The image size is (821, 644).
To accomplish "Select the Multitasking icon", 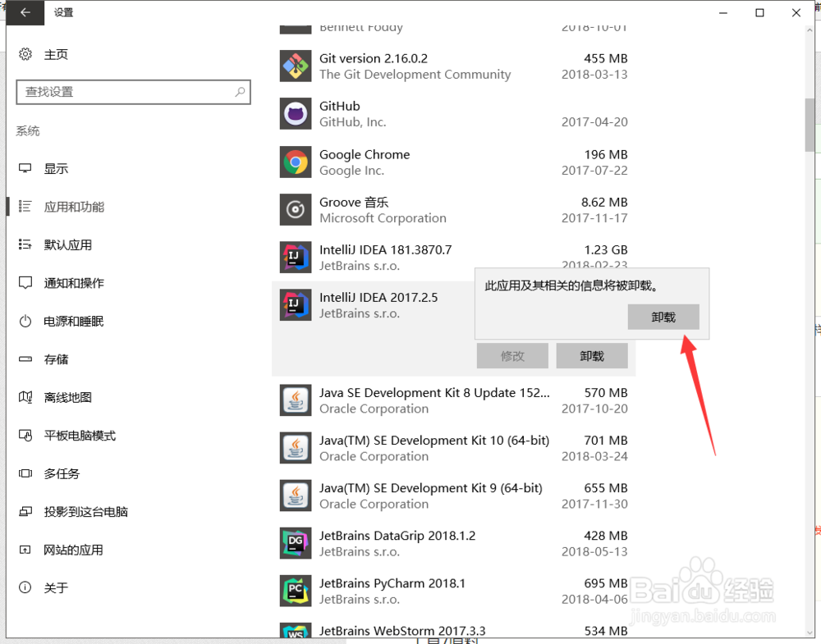I will [x=25, y=473].
